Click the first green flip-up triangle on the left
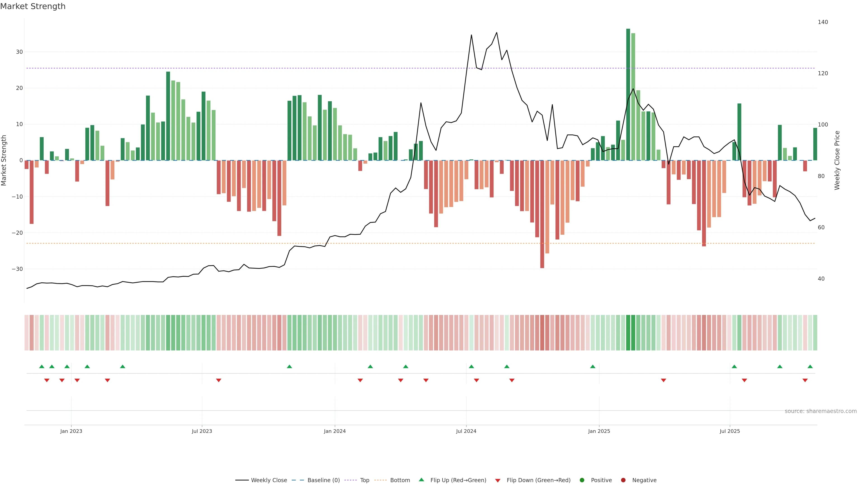This screenshot has height=488, width=868. (x=42, y=366)
